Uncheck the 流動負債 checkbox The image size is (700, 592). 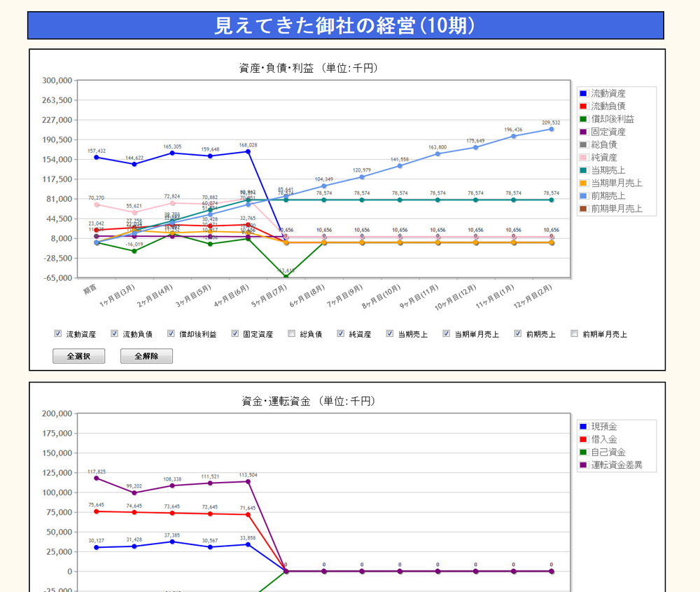(115, 334)
